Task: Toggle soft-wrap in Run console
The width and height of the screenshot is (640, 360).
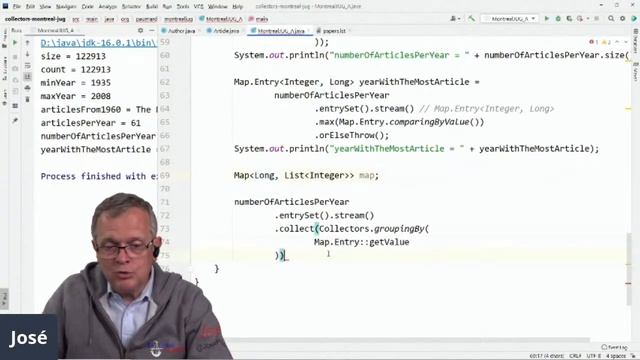Action: tap(27, 66)
